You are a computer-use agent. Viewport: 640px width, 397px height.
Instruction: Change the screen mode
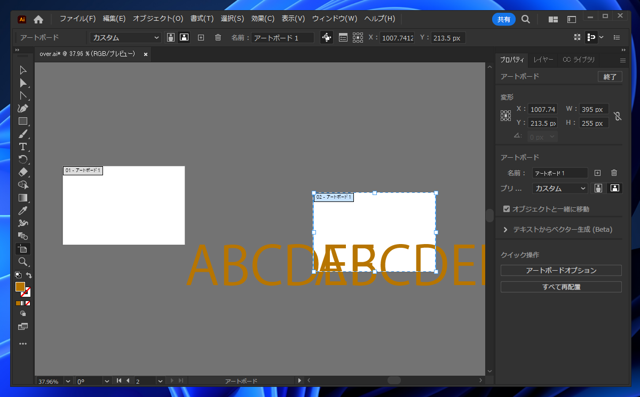pos(23,326)
